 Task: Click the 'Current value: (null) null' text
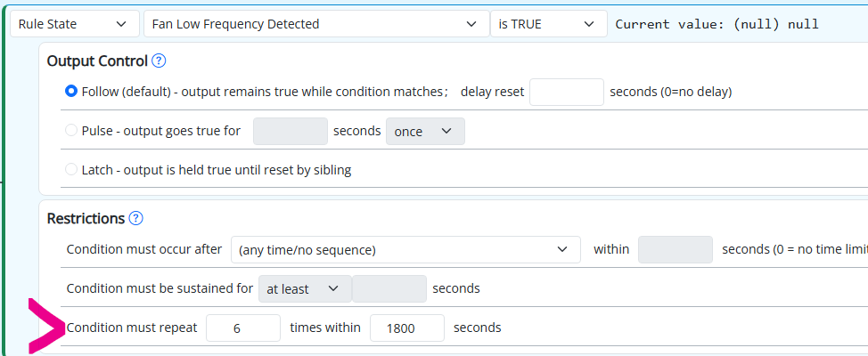pos(717,24)
